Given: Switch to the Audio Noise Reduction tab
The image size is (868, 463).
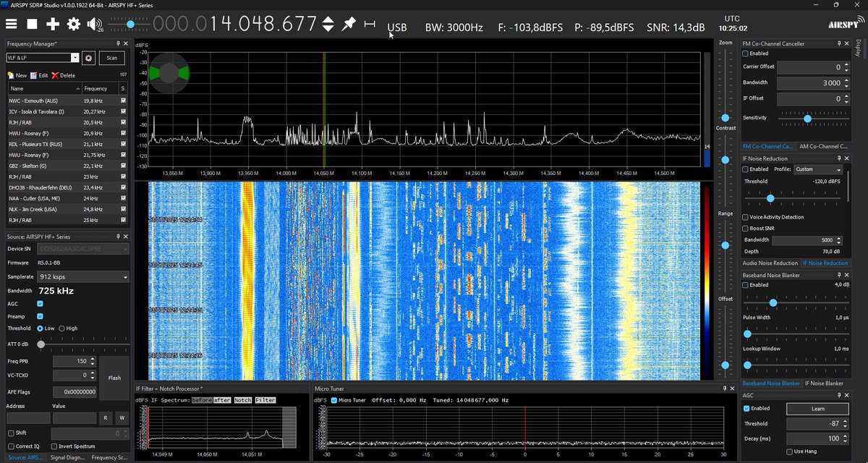Looking at the screenshot, I should [770, 263].
